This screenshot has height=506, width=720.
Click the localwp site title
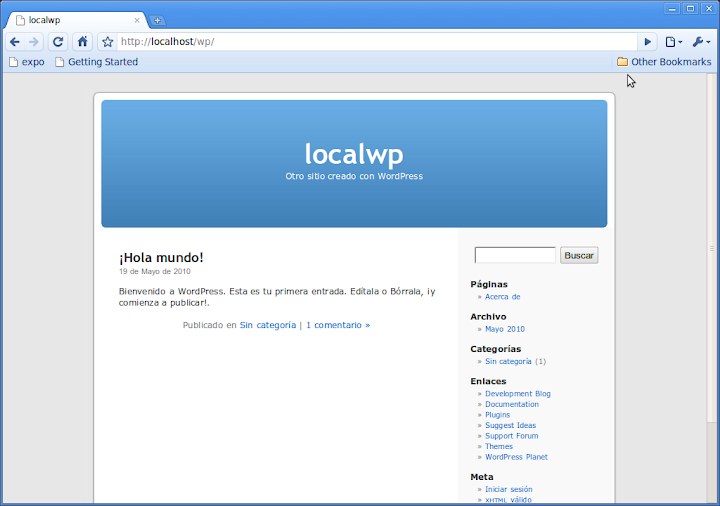point(354,153)
